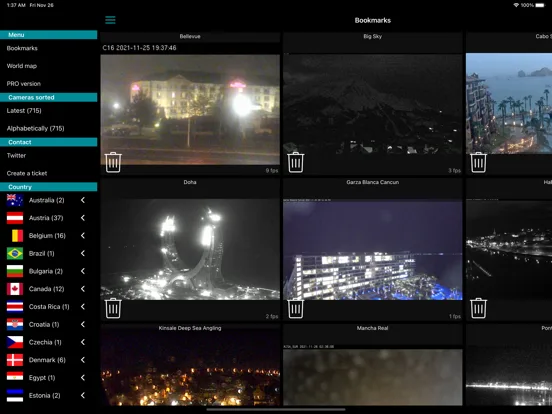Sort cameras by Latest (715)
Screen dimensions: 552x414
[24, 111]
